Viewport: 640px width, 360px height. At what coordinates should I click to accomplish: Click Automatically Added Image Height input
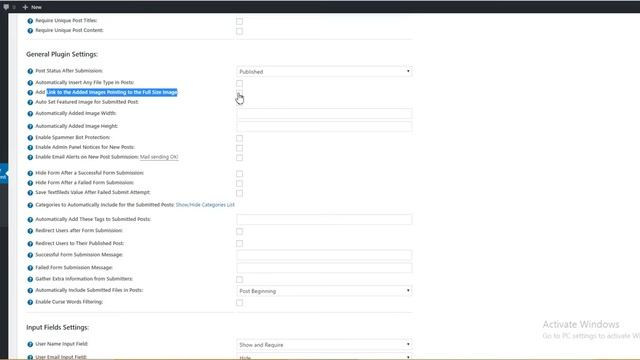point(324,127)
